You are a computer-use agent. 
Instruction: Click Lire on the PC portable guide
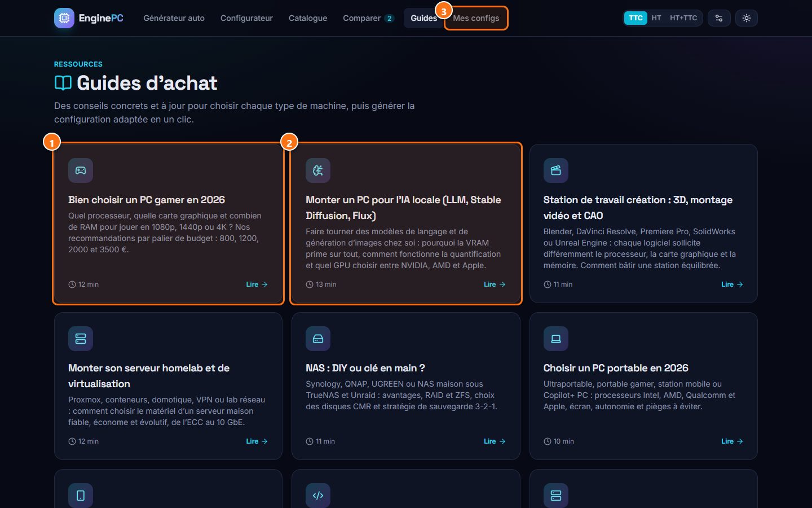coord(732,441)
